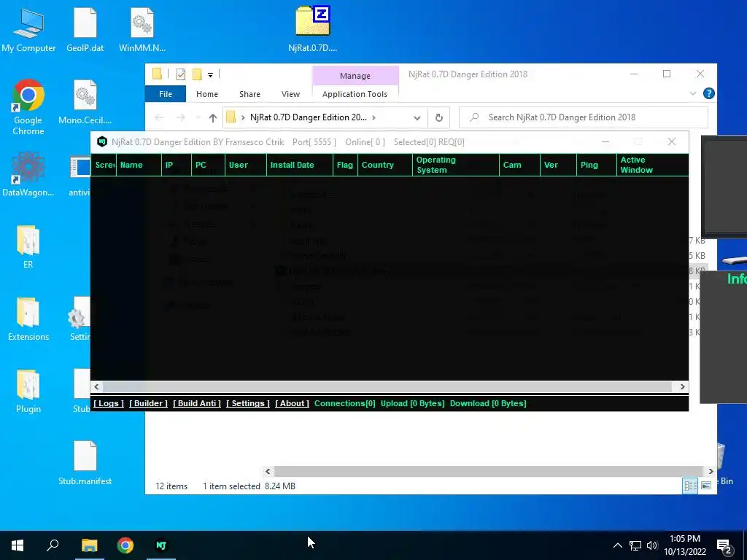
Task: Open the Google Chrome desktop shortcut
Action: click(28, 107)
